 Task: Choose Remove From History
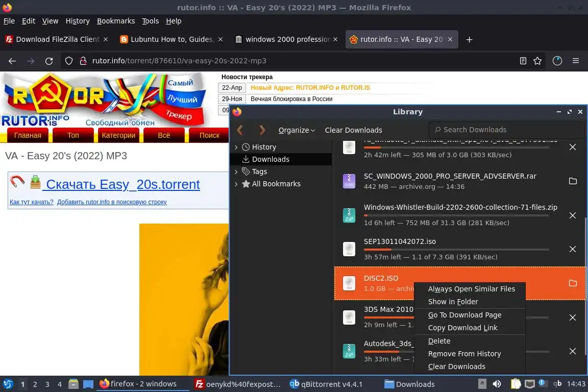(470, 354)
